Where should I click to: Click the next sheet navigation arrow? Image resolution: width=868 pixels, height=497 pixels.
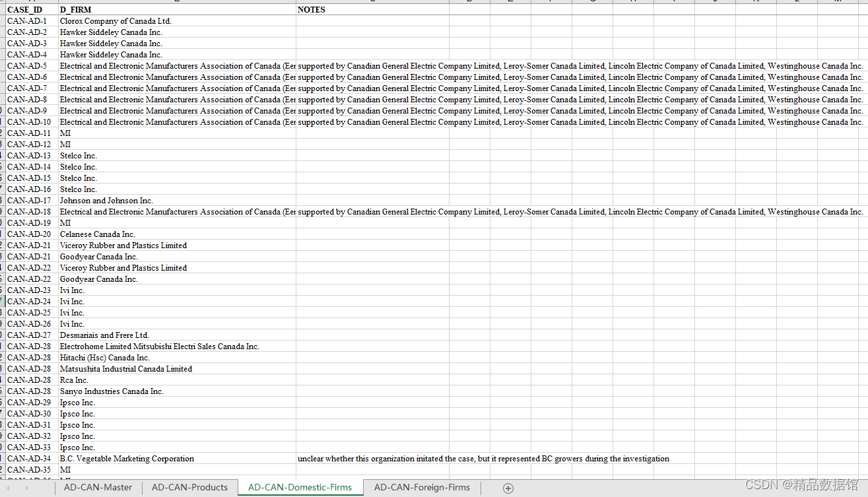point(26,488)
